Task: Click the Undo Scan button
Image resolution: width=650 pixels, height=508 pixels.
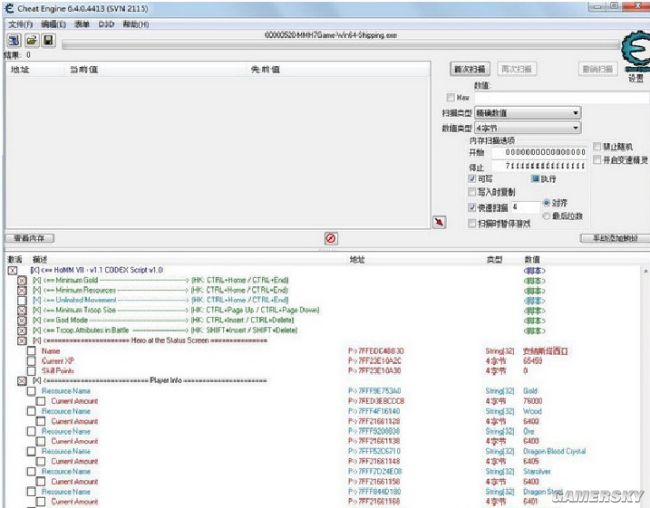Action: pyautogui.click(x=598, y=69)
